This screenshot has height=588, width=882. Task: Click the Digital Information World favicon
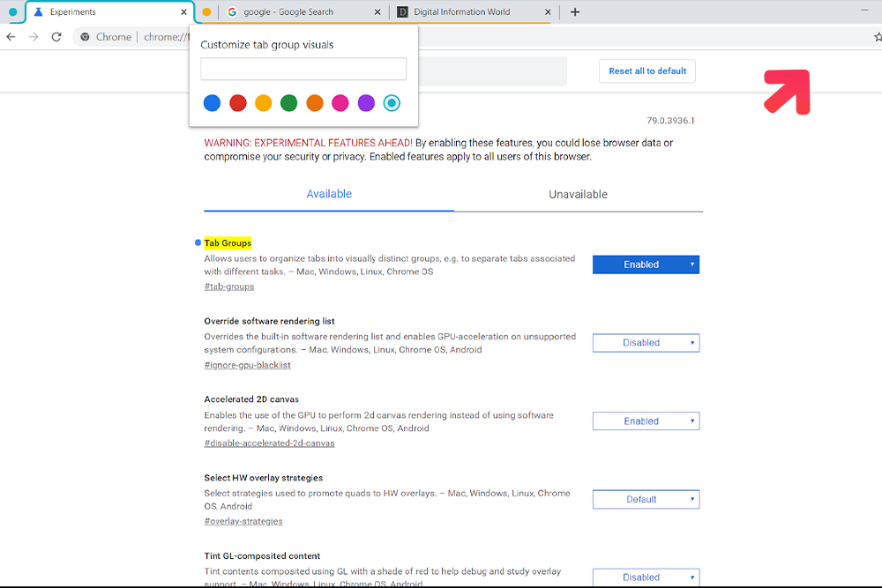[402, 11]
